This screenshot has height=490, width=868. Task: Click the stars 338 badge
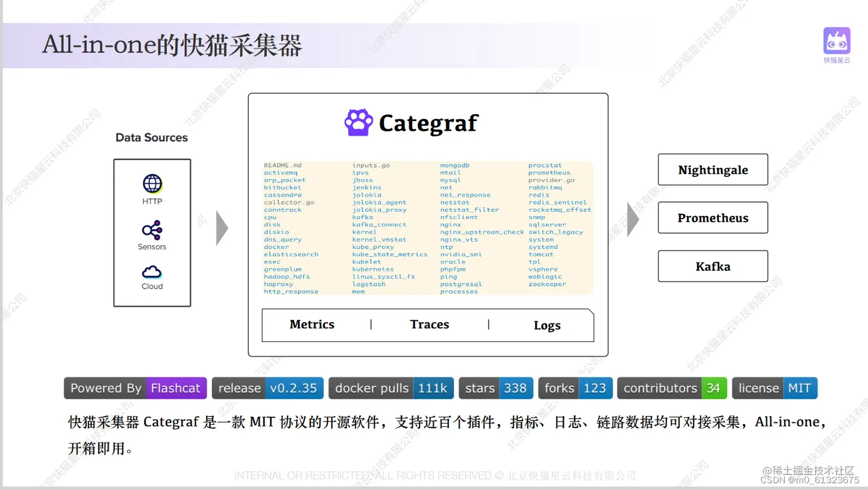click(x=496, y=388)
